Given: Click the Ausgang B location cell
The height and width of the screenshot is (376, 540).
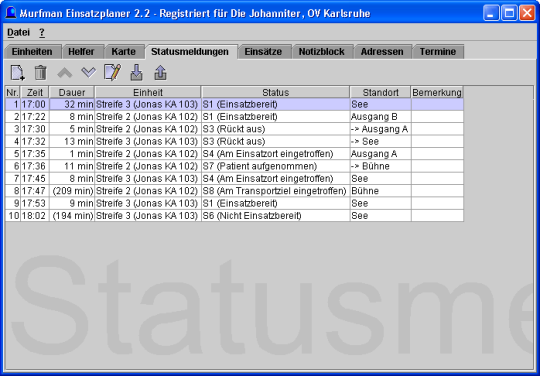Looking at the screenshot, I should 381,117.
